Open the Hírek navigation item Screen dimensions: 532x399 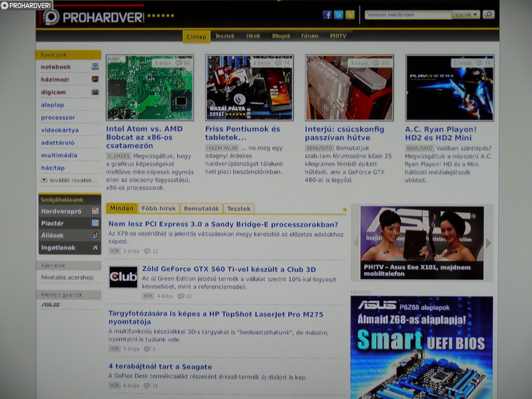[253, 36]
